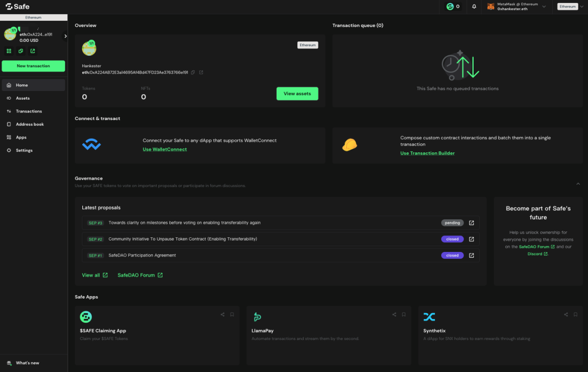Click the LlamaPay app icon
This screenshot has width=588, height=372.
tap(257, 317)
